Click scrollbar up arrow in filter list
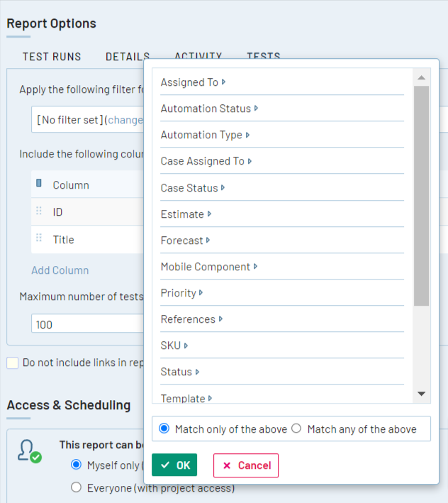Screen dimensions: 448x503 point(421,78)
